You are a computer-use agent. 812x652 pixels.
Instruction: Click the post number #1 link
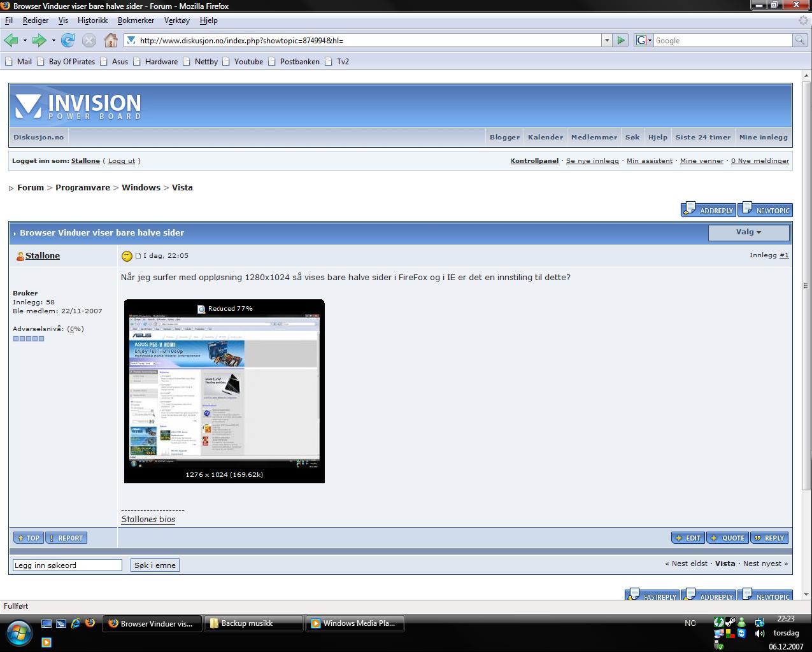point(784,255)
